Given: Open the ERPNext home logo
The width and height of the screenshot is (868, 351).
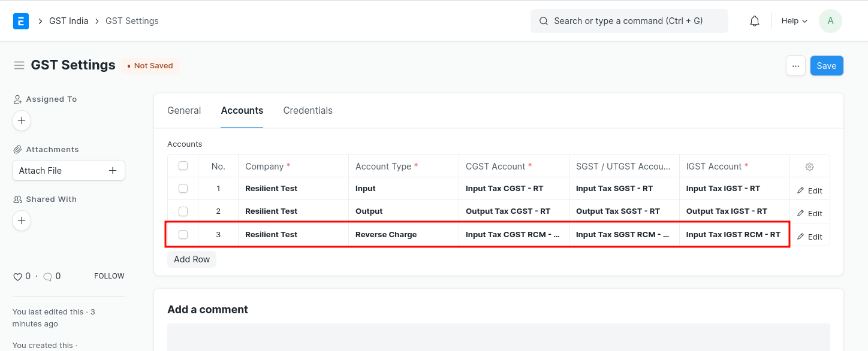Looking at the screenshot, I should 21,21.
